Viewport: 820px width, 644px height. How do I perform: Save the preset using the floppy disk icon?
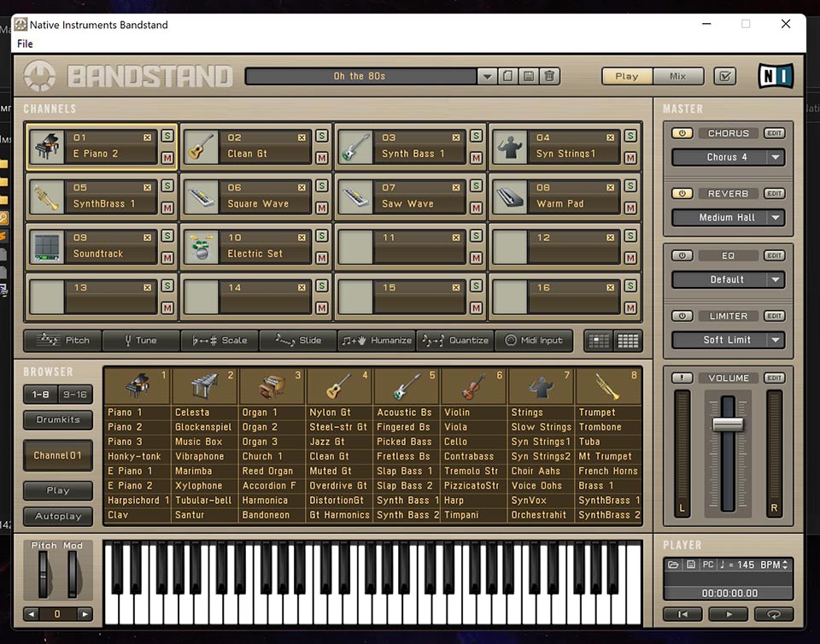coord(529,76)
